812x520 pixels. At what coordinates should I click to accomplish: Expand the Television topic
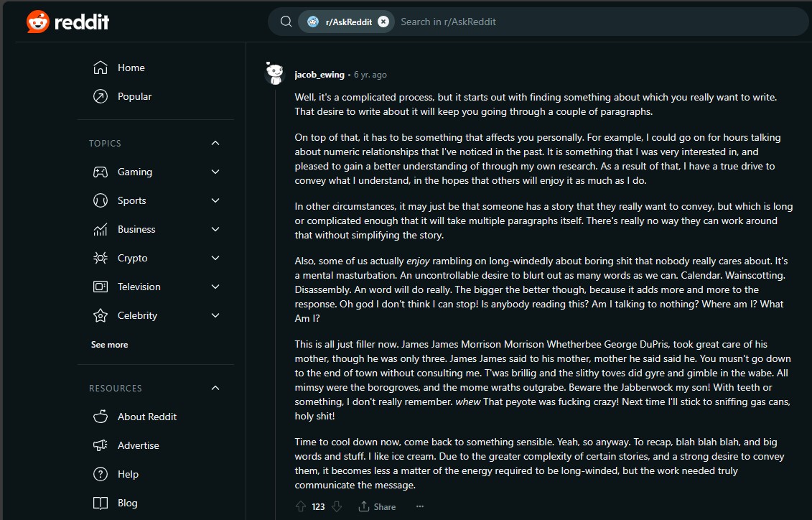coord(215,287)
